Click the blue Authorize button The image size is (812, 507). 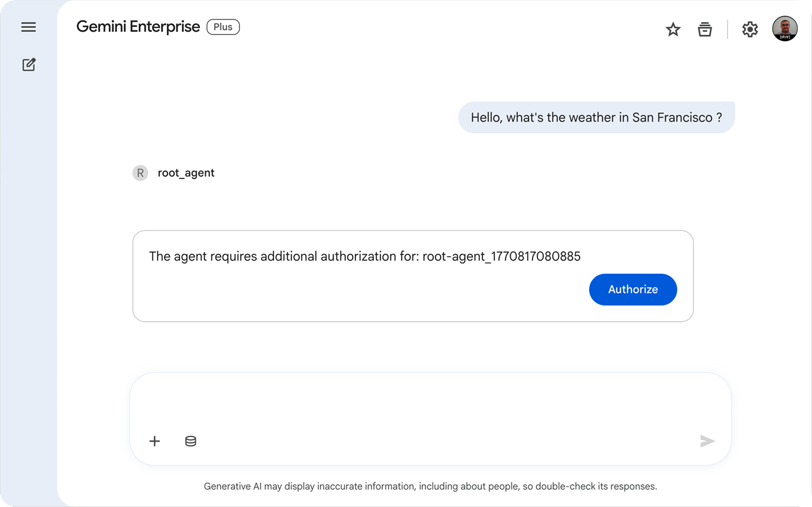633,289
